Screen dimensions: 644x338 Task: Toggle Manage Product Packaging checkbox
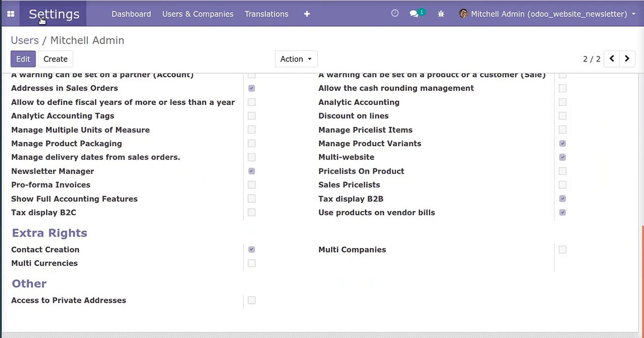252,144
